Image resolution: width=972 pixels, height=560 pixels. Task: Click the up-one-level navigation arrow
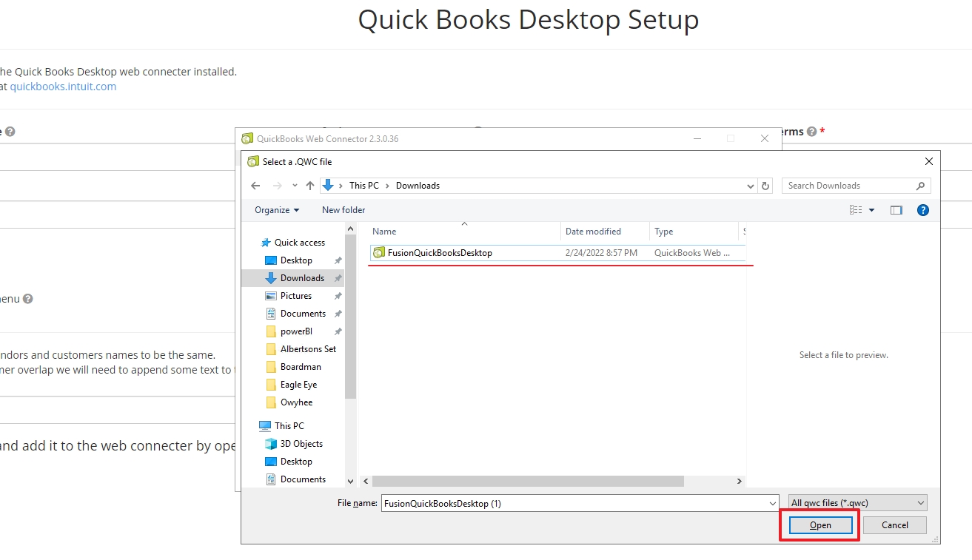(x=310, y=185)
